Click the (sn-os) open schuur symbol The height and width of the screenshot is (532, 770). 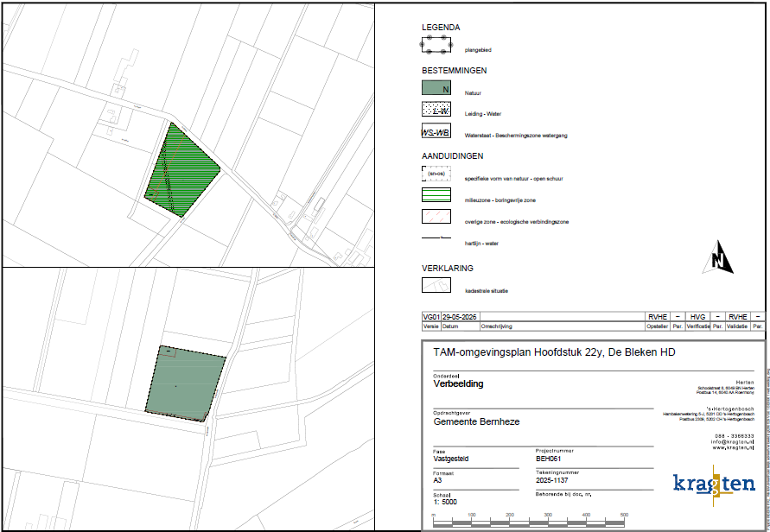click(436, 174)
